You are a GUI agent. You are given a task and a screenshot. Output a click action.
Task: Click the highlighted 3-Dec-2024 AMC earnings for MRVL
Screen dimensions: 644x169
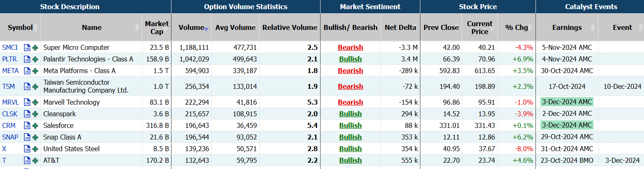point(567,102)
